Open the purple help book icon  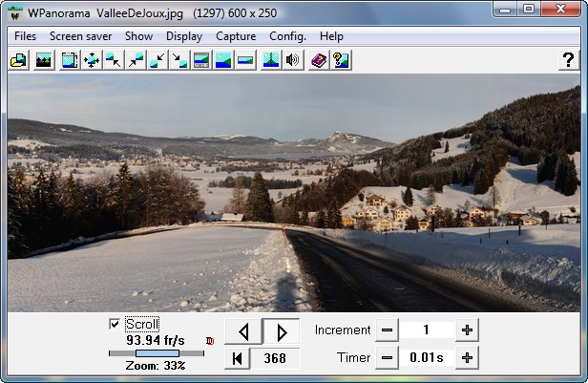click(319, 60)
